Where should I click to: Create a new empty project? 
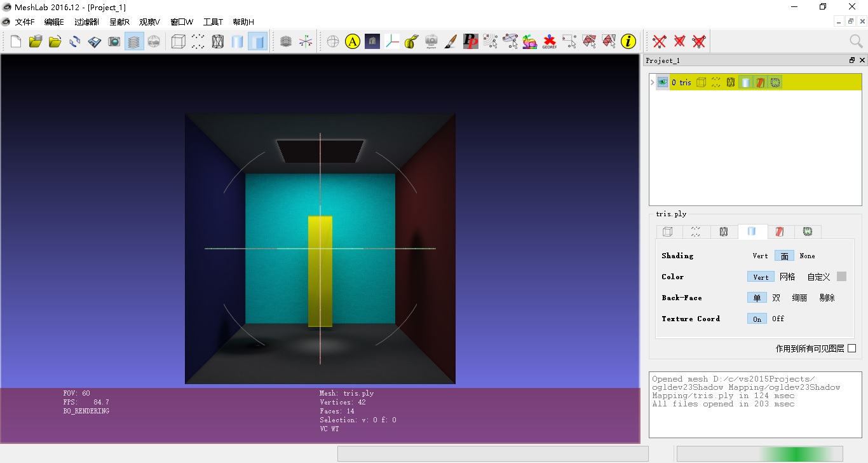(x=16, y=42)
